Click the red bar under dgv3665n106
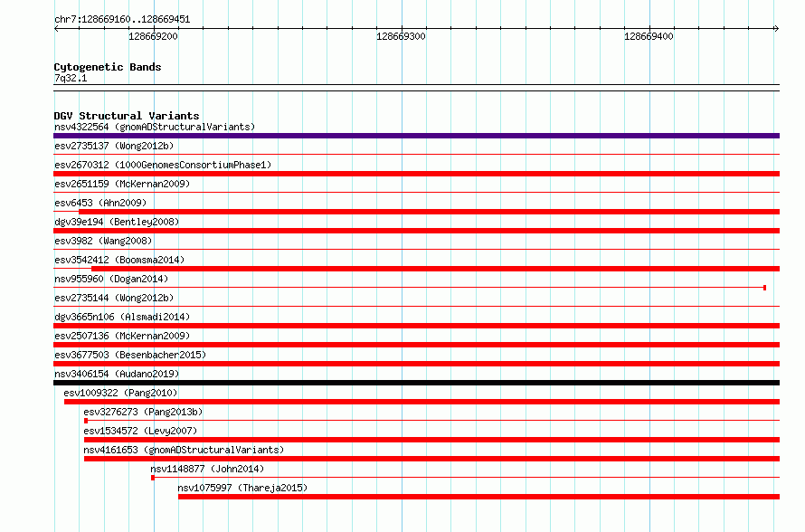The width and height of the screenshot is (805, 532). coord(416,326)
